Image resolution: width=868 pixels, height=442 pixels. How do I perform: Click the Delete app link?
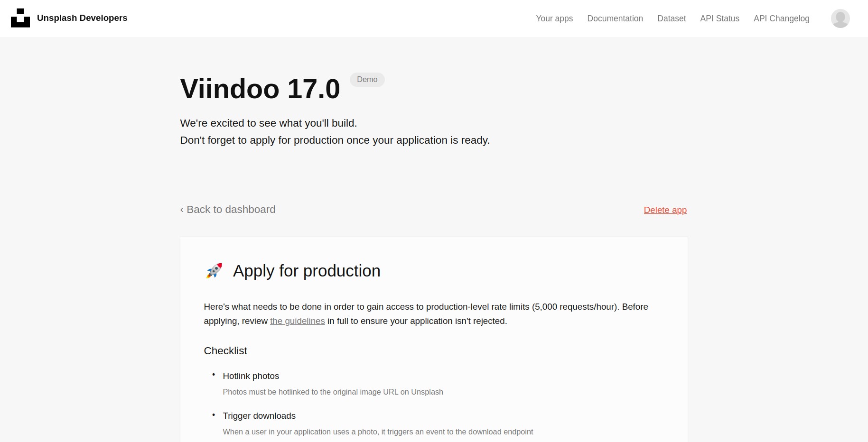click(665, 210)
